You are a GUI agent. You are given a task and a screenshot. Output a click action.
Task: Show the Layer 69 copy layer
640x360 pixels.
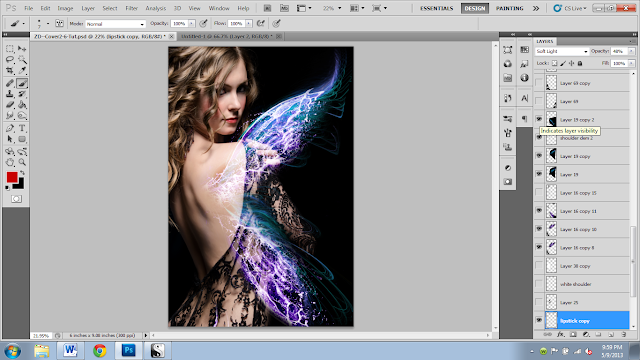pyautogui.click(x=539, y=83)
